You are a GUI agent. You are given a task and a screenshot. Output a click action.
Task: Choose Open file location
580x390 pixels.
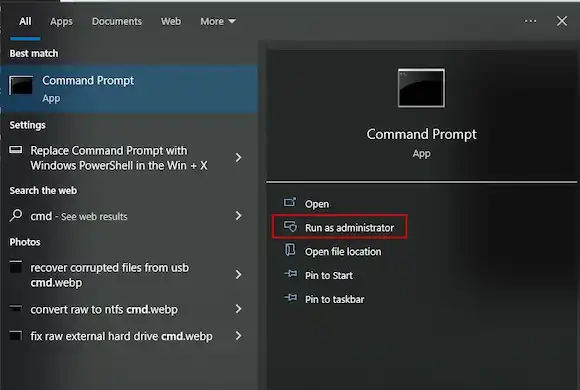[x=343, y=252]
